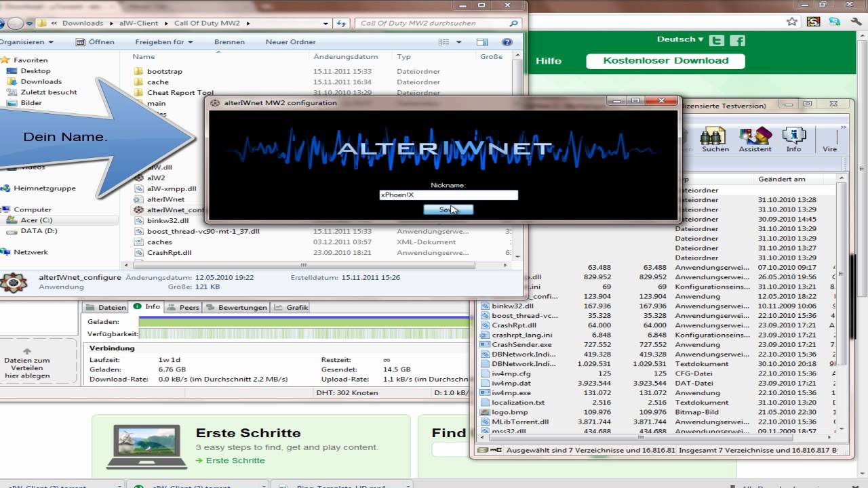Viewport: 868px width, 488px height.
Task: Open browser wrench settings menu
Action: pyautogui.click(x=854, y=22)
